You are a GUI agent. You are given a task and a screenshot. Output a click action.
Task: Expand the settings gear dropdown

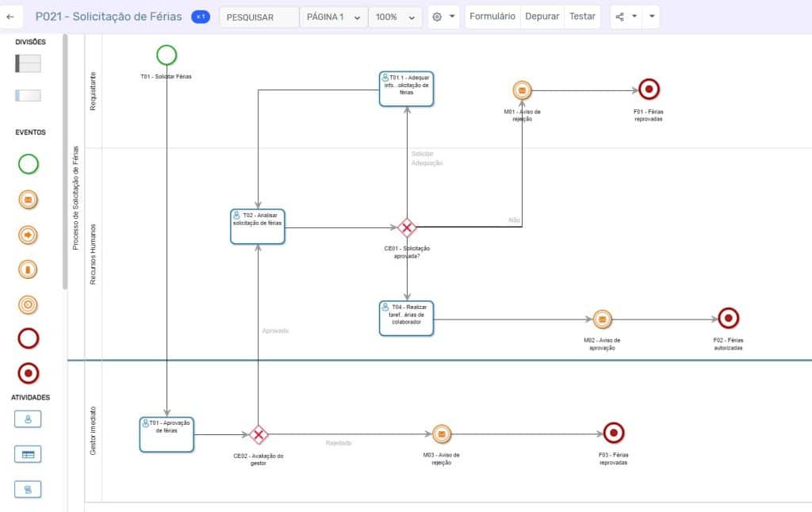point(443,17)
